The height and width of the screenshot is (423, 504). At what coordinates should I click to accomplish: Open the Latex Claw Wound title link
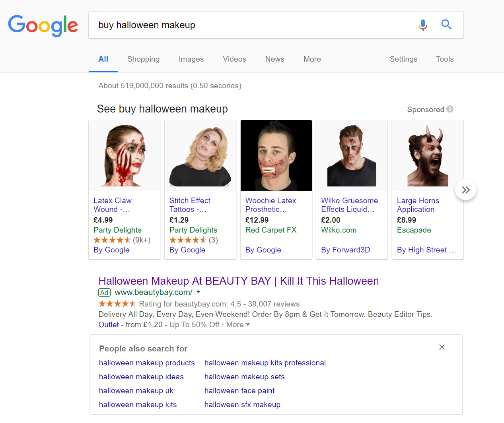(113, 205)
